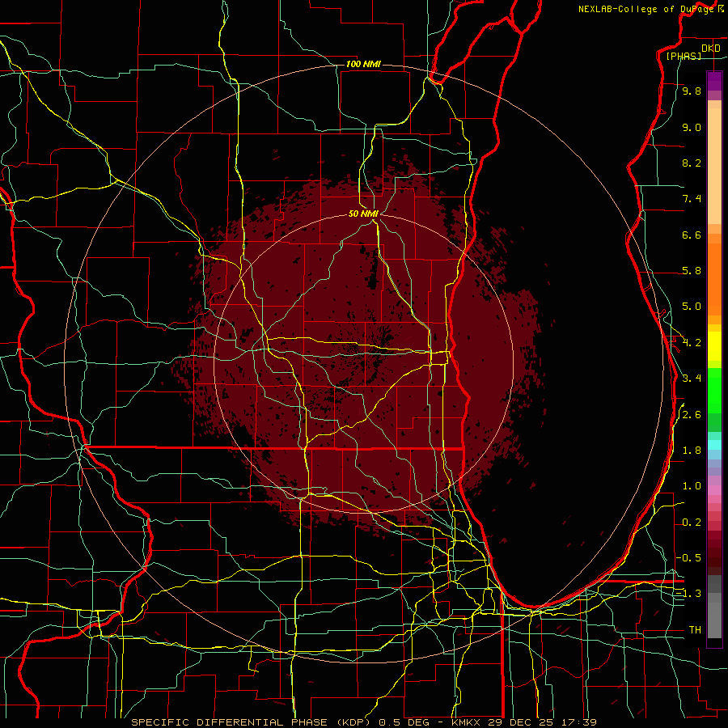The image size is (728, 728).
Task: Pick the bright yellow segment of the color bar
Action: pos(714,346)
